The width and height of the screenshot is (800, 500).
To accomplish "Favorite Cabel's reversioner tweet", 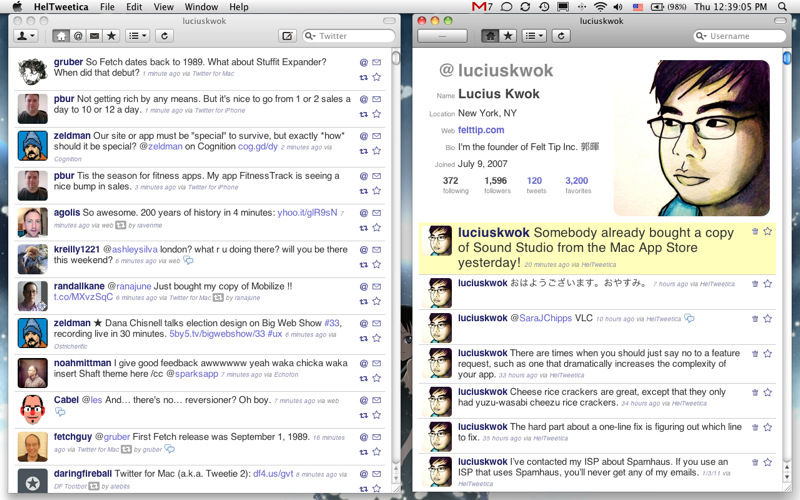I will click(377, 415).
